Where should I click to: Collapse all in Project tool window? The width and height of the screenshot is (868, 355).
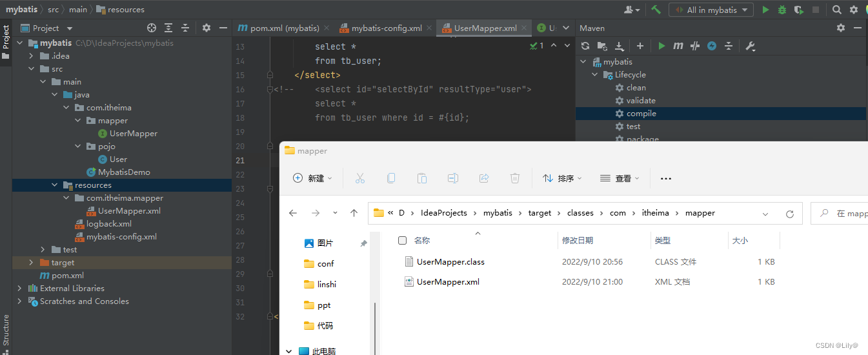coord(185,28)
